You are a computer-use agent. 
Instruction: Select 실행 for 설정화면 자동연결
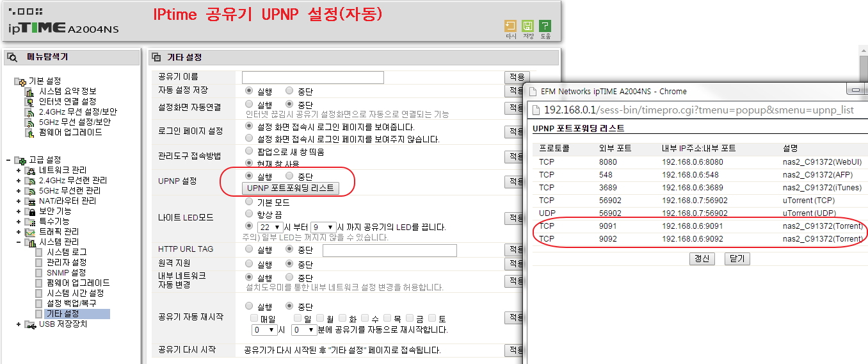pos(250,104)
